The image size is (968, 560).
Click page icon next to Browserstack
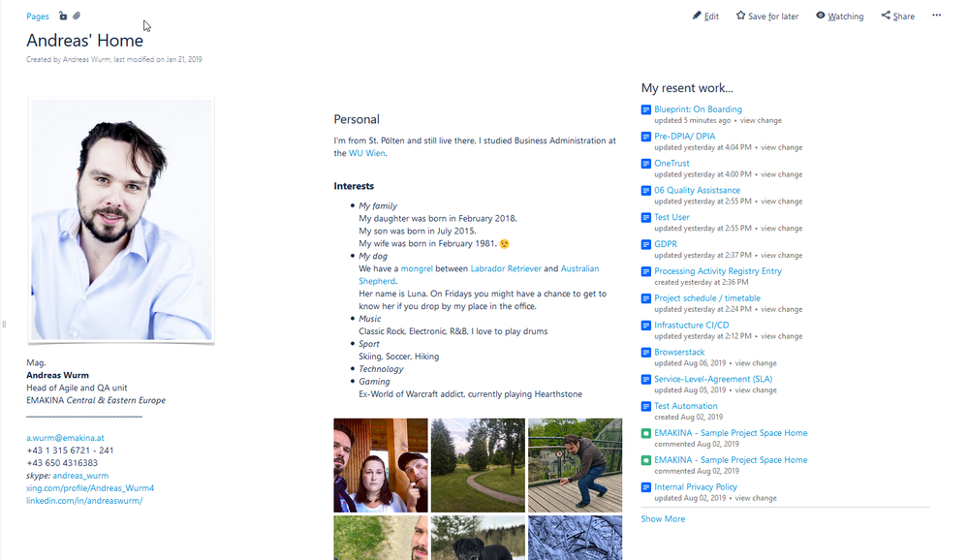click(x=645, y=353)
